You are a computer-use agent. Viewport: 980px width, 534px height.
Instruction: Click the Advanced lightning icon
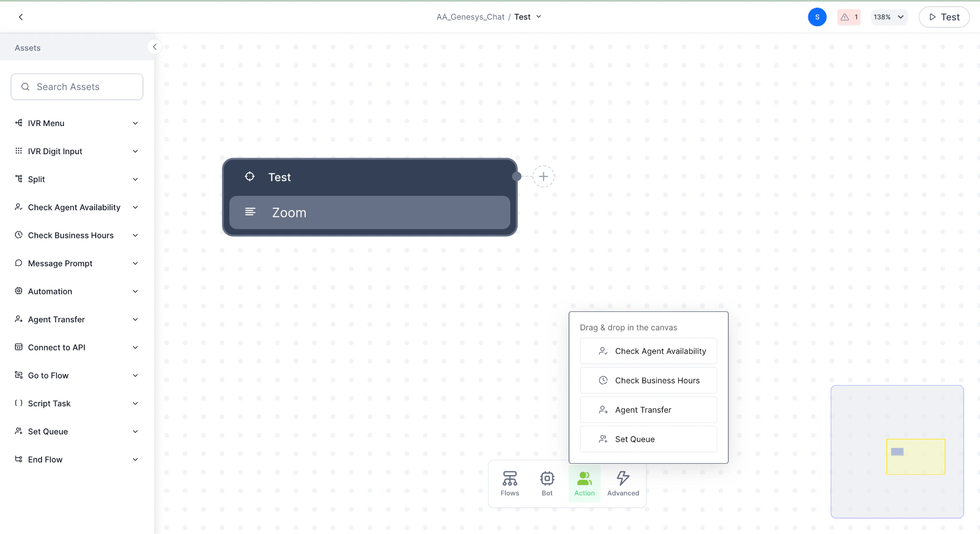623,478
